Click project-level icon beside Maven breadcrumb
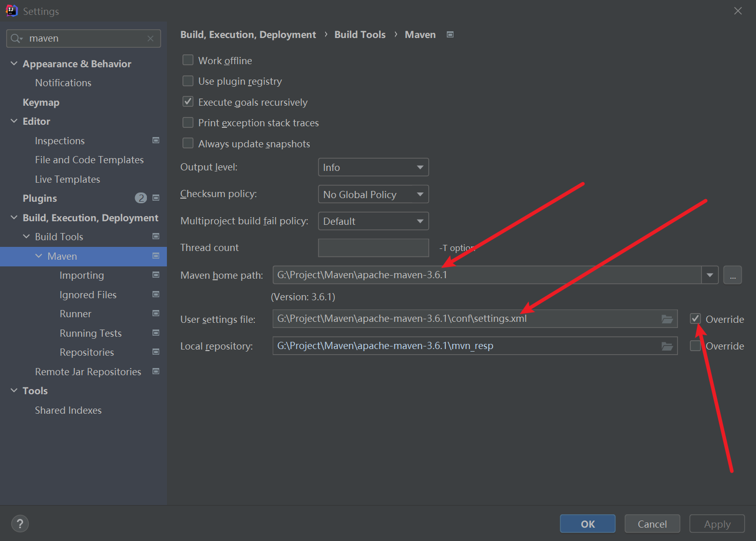The height and width of the screenshot is (541, 756). (x=450, y=34)
